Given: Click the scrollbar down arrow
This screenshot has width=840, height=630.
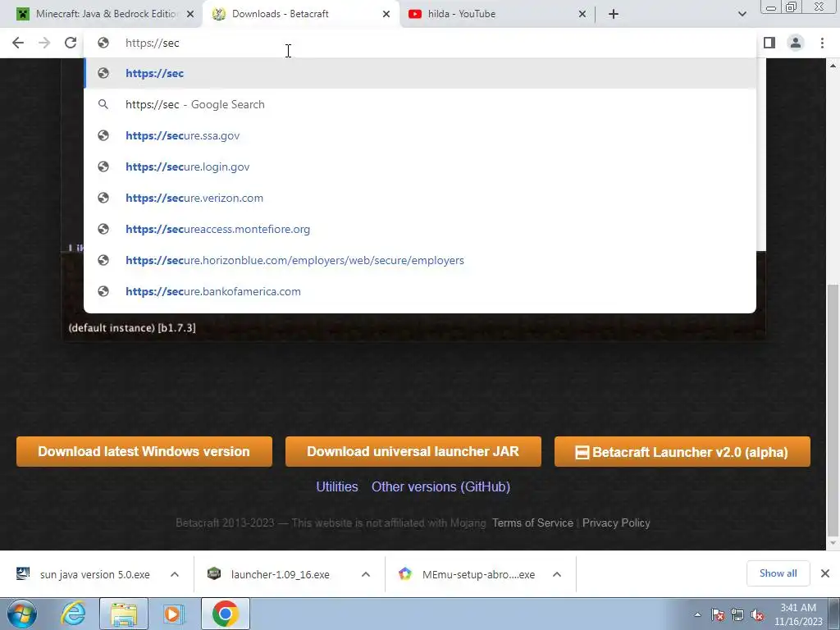Looking at the screenshot, I should [833, 543].
